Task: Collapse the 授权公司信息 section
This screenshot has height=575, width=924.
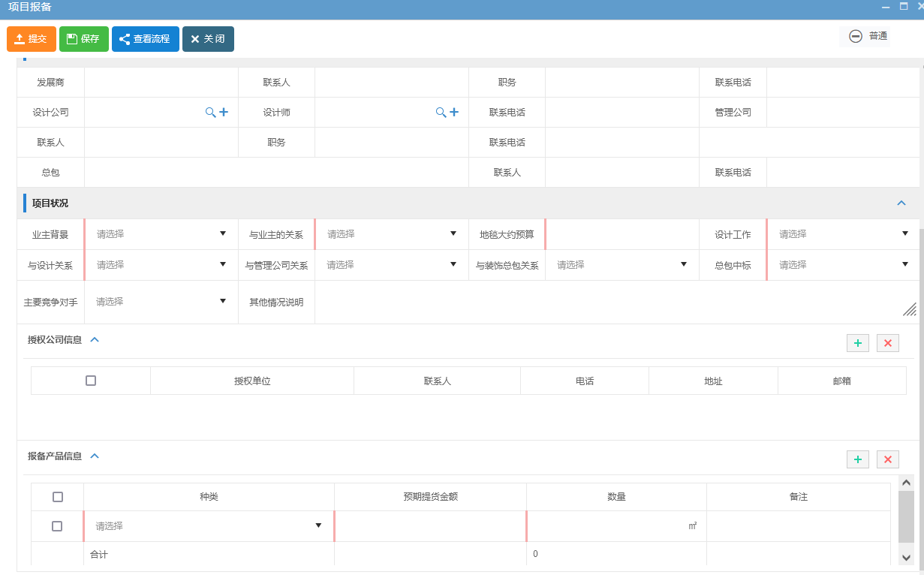Action: 95,339
